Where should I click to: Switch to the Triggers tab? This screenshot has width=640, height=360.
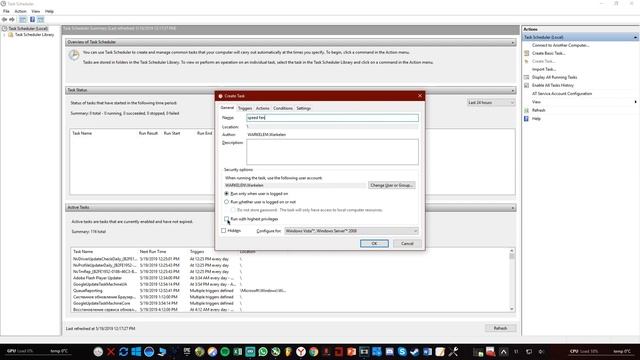point(245,109)
